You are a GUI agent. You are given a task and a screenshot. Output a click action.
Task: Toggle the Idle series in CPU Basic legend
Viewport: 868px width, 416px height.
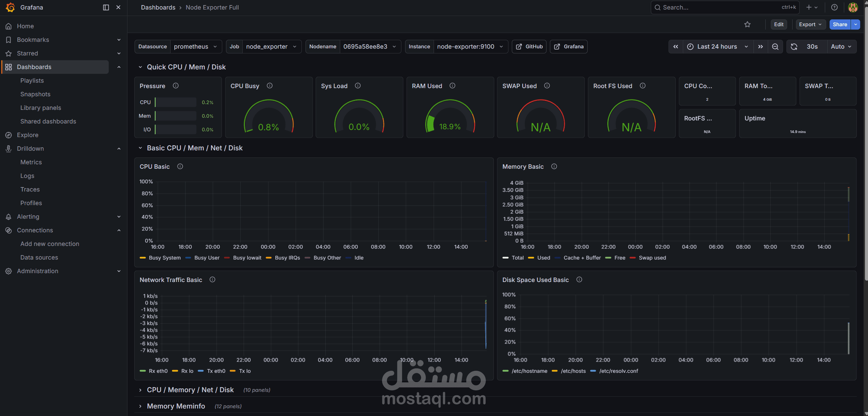359,258
